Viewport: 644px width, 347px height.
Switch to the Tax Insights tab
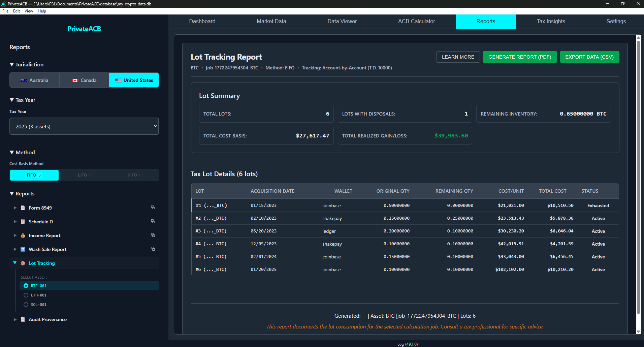[x=550, y=21]
